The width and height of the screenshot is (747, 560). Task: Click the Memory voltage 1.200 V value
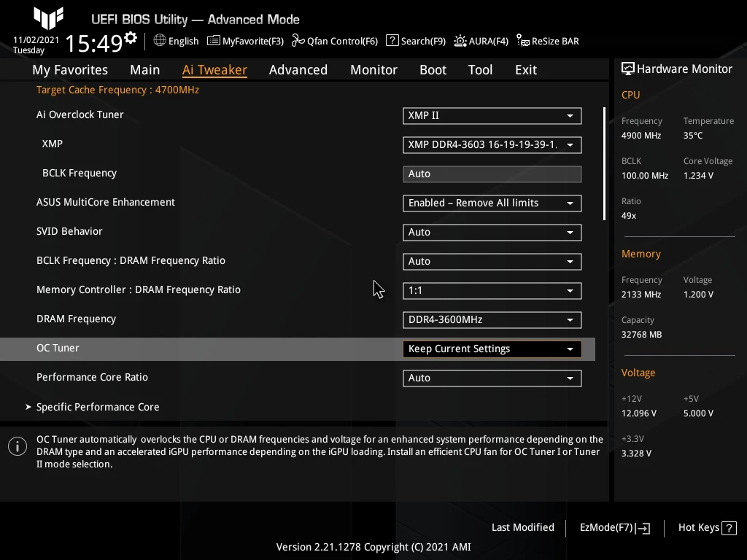click(x=698, y=295)
